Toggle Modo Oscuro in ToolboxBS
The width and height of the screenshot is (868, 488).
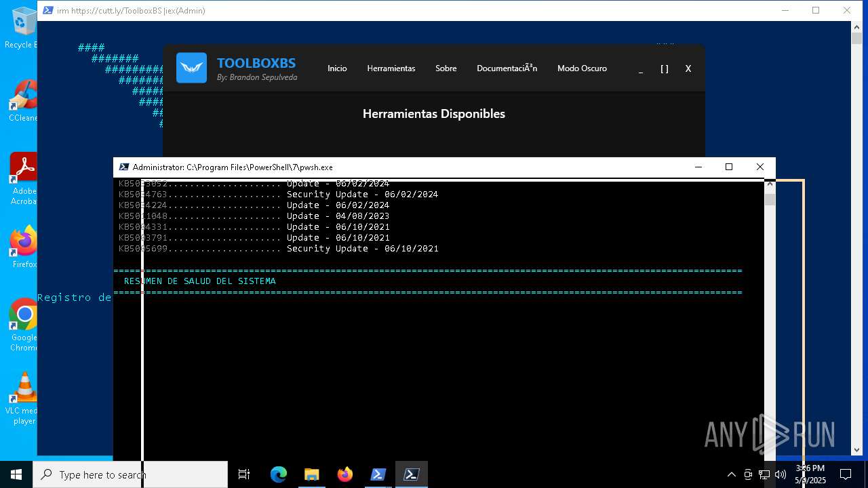(582, 68)
